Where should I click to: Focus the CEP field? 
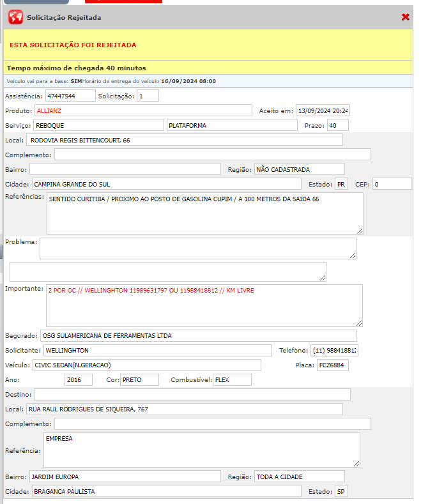392,184
